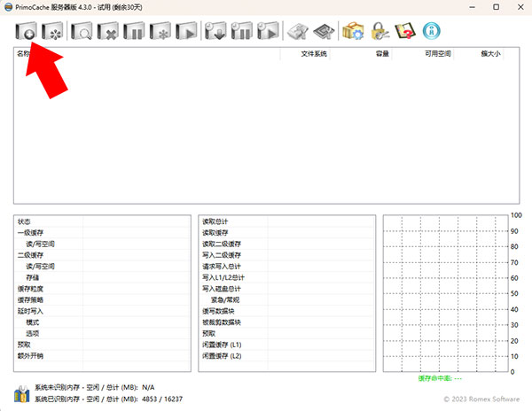Click the 读取二级缓存 row
Screen dimensions: 532x411
tap(287, 244)
